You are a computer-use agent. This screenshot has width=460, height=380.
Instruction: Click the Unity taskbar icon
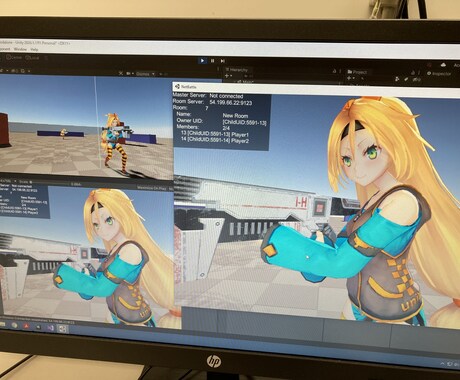pos(62,329)
